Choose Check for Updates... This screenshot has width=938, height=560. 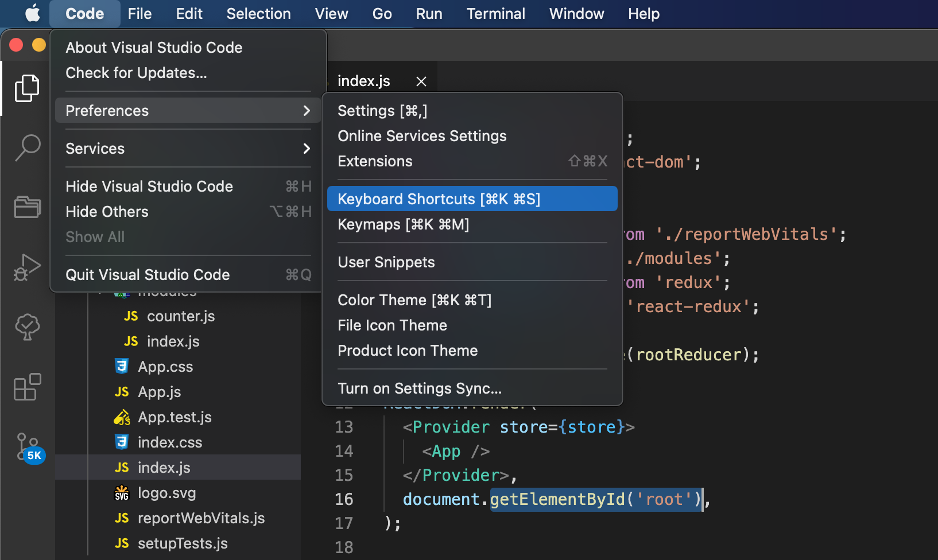pos(188,73)
